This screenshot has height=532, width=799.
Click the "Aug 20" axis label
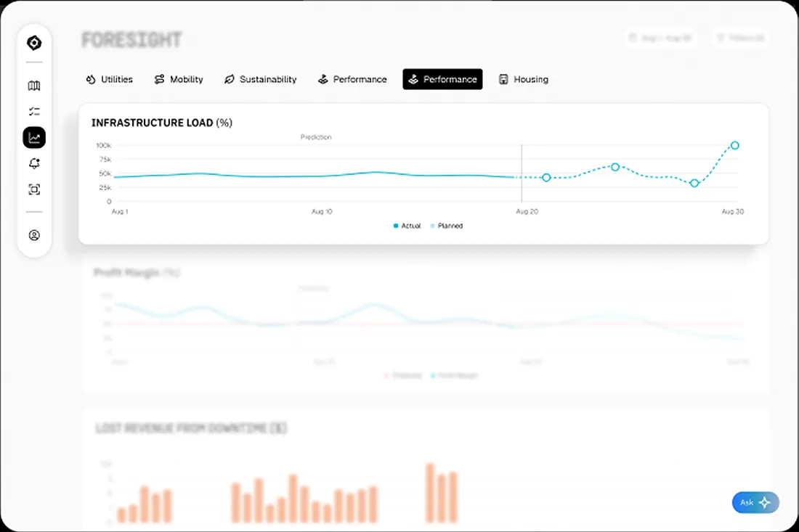[527, 212]
